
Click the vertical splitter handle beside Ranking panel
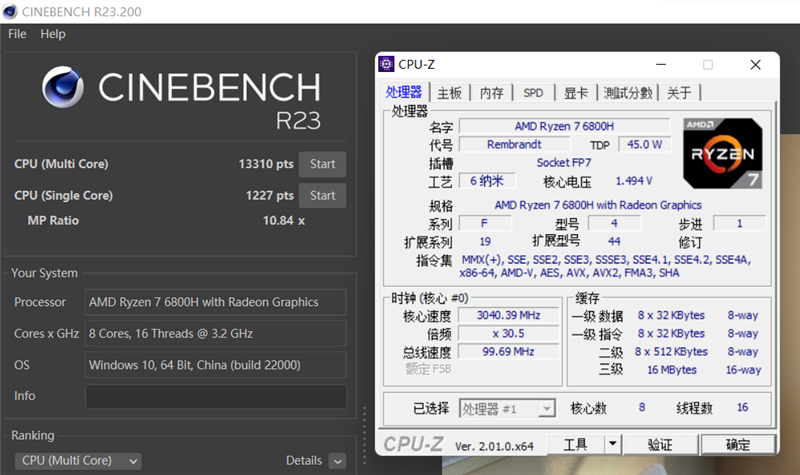(364, 435)
